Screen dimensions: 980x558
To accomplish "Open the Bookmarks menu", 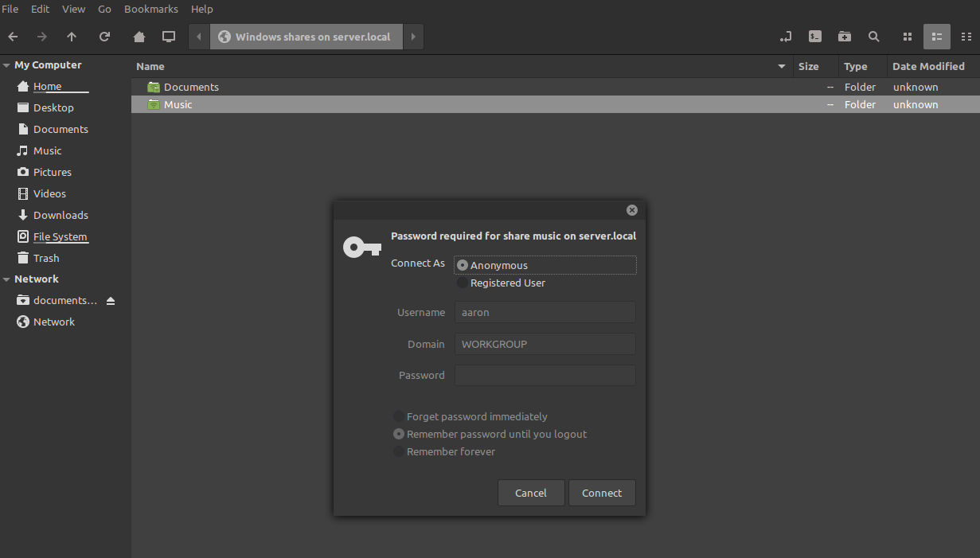I will tap(151, 9).
